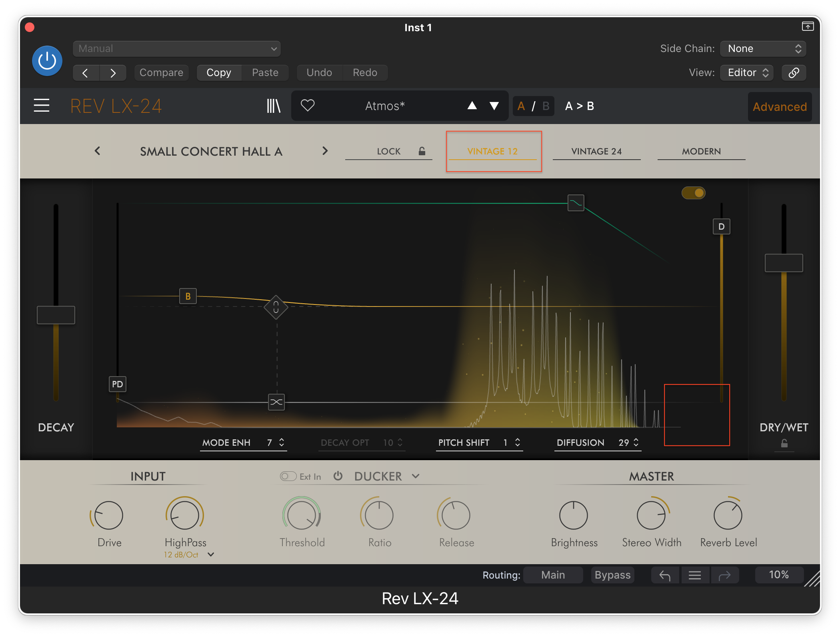Switch to preset slot B

coord(546,106)
